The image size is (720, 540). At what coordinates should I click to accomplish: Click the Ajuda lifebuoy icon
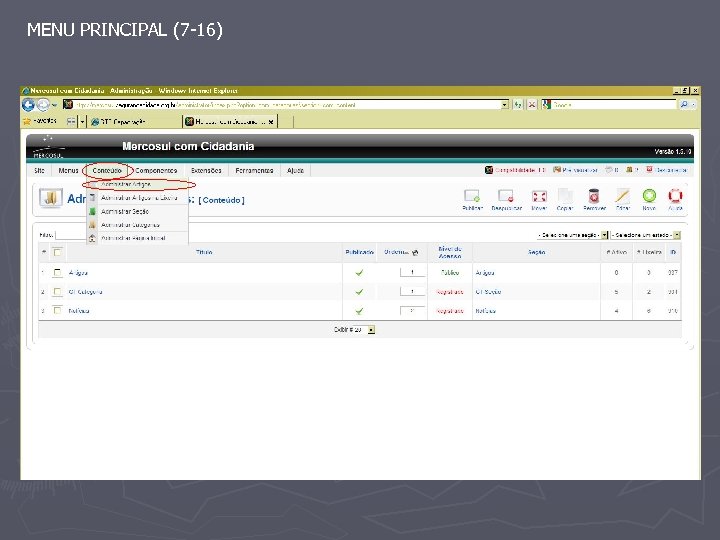tap(675, 196)
